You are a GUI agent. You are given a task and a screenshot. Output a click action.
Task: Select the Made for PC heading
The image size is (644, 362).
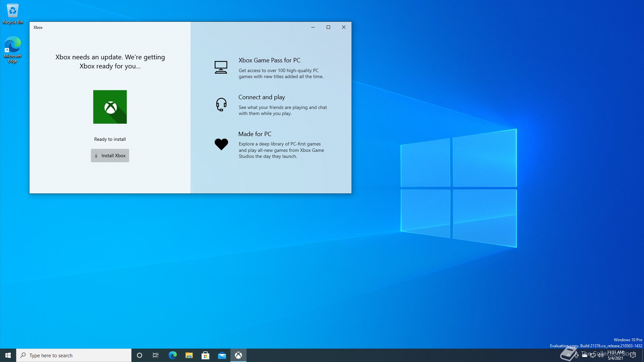click(x=255, y=134)
